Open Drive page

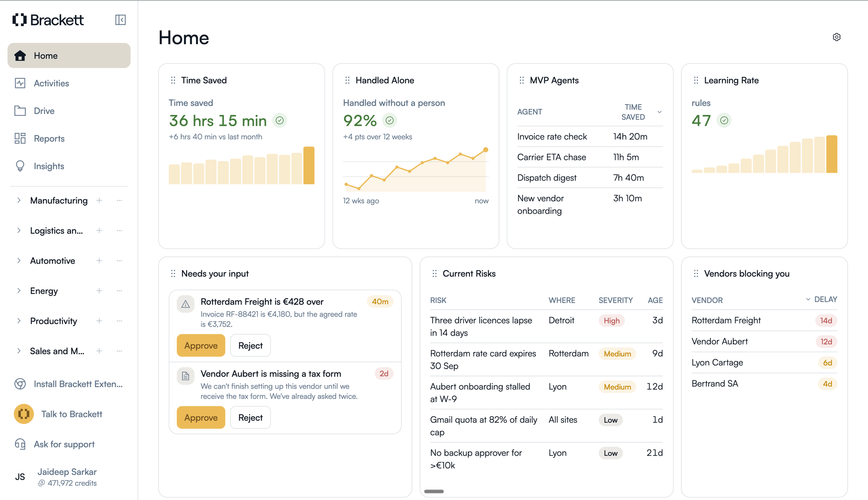tap(69, 111)
